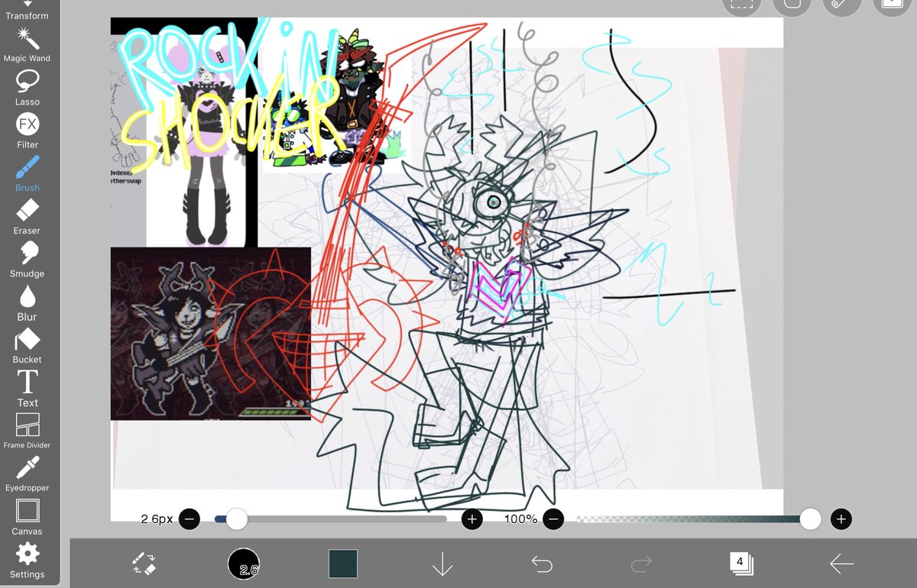Viewport: 917px width, 588px height.
Task: Increase brush thickness with plus button
Action: tap(472, 519)
